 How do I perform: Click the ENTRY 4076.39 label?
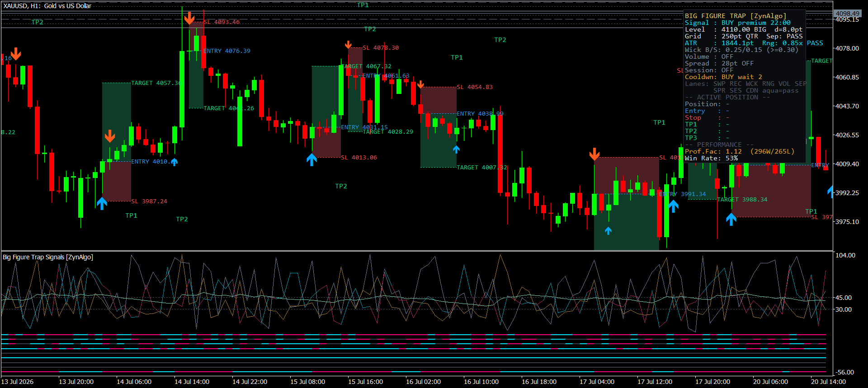[227, 51]
